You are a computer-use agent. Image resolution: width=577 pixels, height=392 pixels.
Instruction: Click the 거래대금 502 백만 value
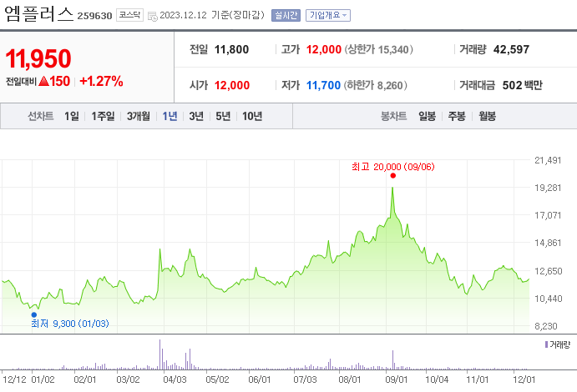(522, 86)
